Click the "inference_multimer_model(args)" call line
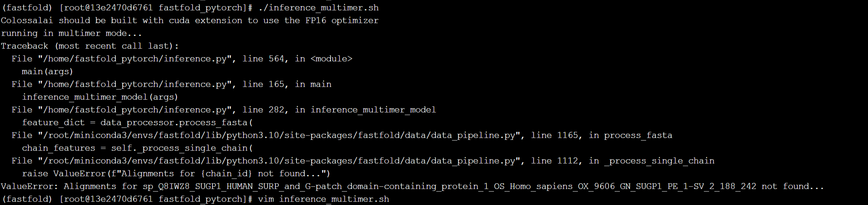The width and height of the screenshot is (868, 205). click(100, 97)
